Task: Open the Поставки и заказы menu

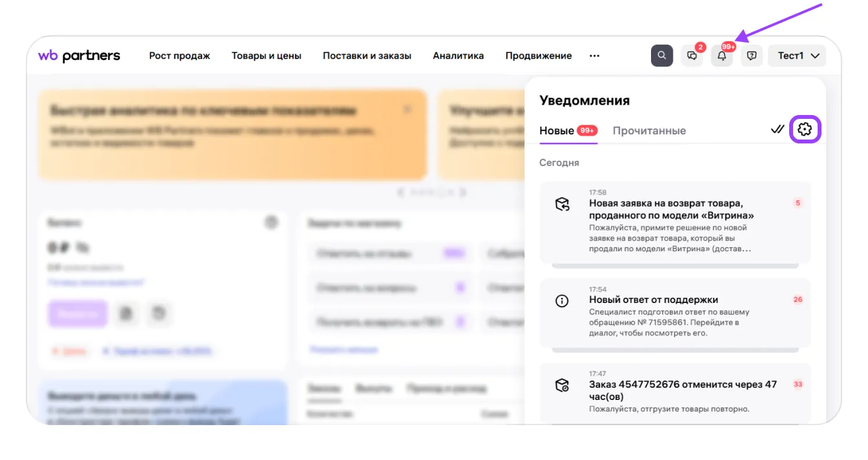Action: pos(367,56)
